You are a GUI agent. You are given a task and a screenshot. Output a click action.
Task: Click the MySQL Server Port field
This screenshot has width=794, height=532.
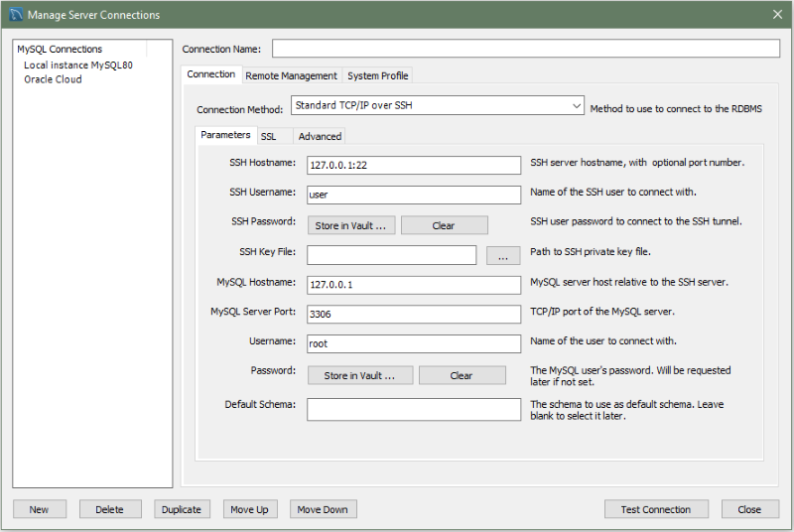point(414,314)
